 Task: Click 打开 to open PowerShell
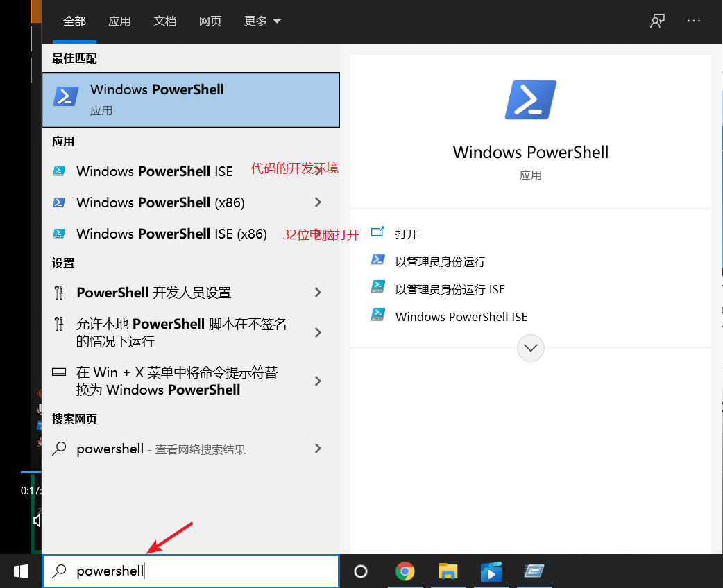[x=406, y=234]
